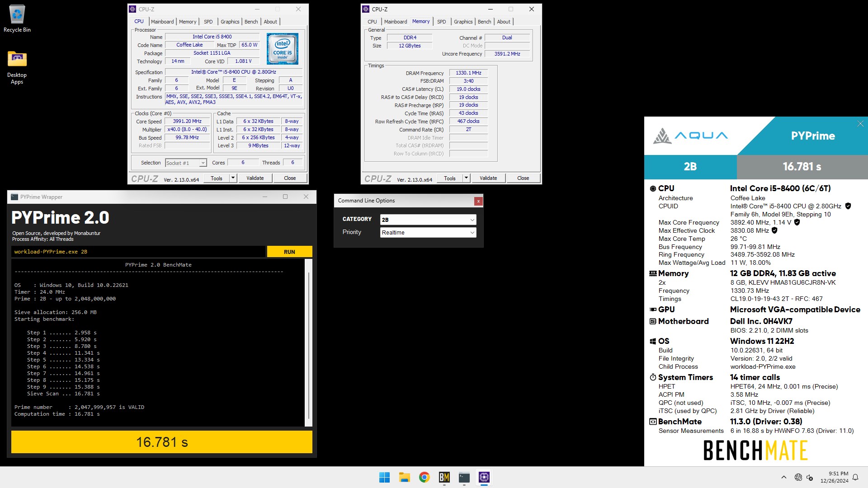Click the PYPrime output vertical scrollbar
The image size is (868, 488).
[309, 343]
